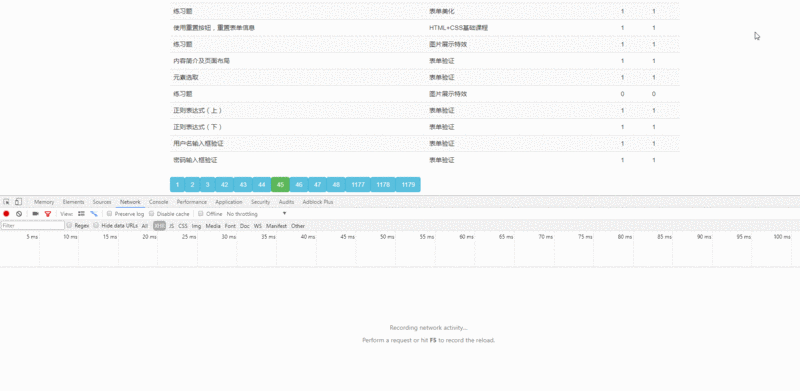This screenshot has height=391, width=800.
Task: Filter requests by Img type
Action: [x=196, y=226]
